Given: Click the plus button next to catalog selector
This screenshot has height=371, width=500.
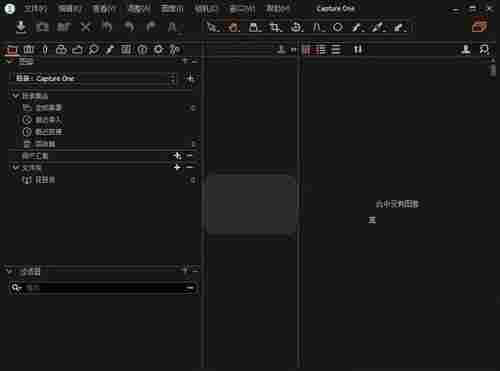Looking at the screenshot, I should tap(190, 79).
